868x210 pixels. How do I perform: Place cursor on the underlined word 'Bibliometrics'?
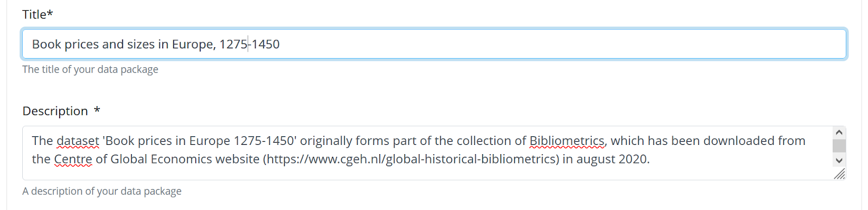(x=567, y=141)
